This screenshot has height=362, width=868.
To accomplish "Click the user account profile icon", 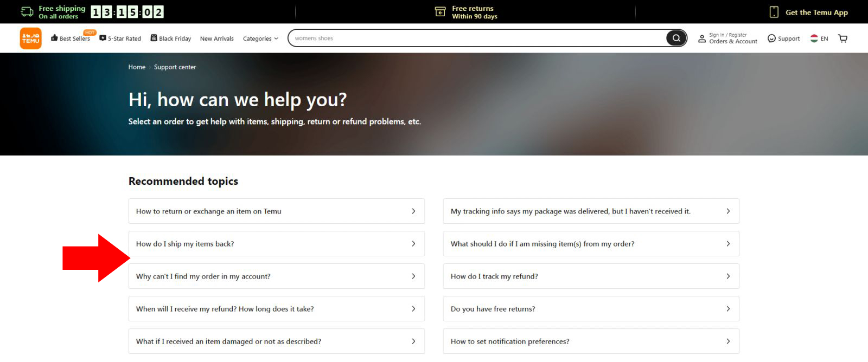I will 702,38.
